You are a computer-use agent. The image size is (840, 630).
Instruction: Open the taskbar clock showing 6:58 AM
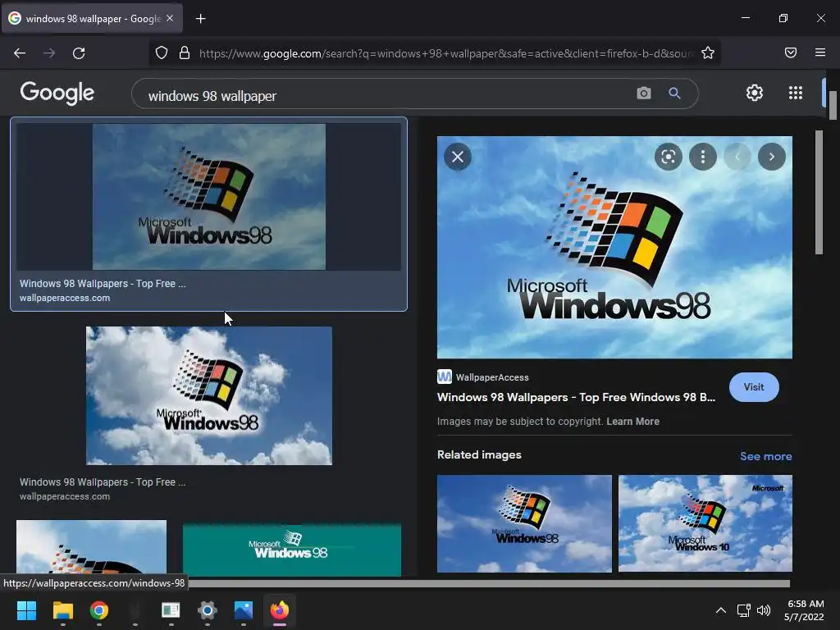(x=804, y=610)
